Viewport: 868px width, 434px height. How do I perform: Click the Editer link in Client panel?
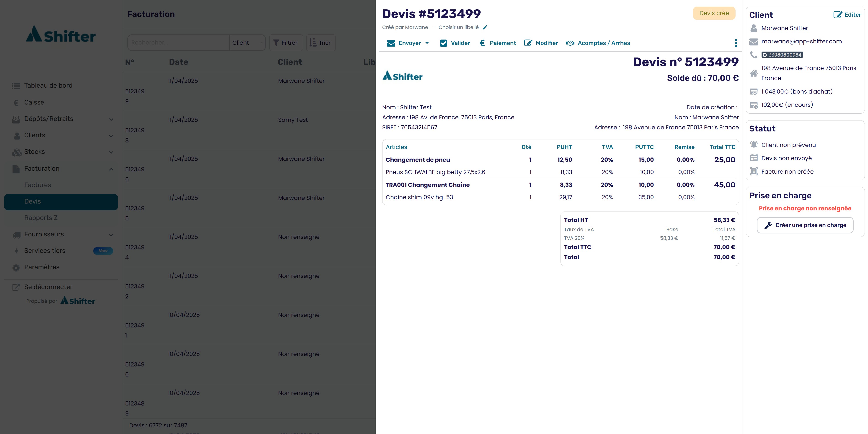coord(847,15)
